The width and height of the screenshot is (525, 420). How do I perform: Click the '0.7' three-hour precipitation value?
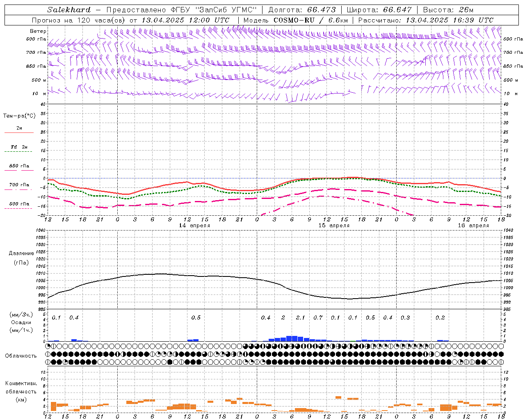click(318, 317)
